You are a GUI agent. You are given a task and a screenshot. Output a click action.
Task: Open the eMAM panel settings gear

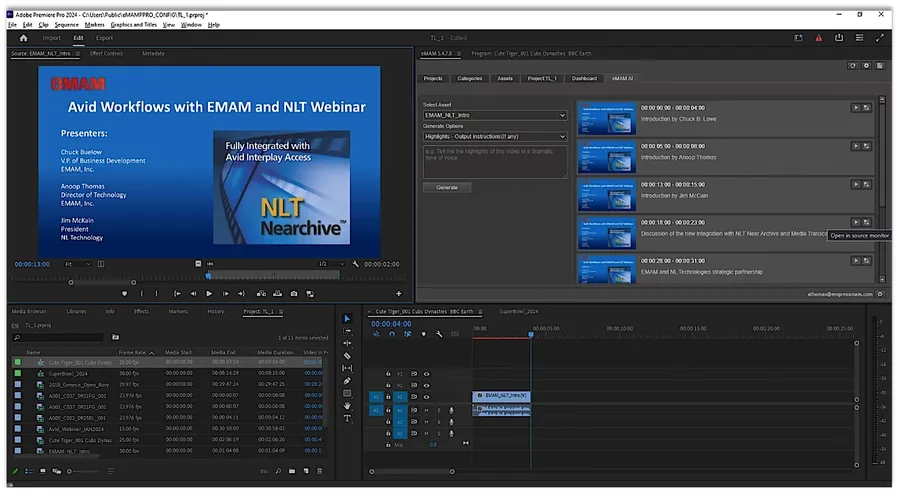867,66
